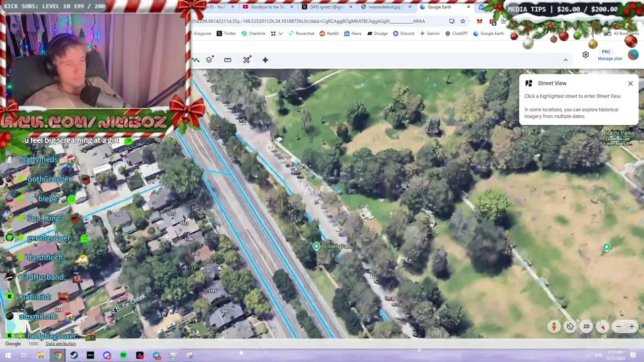
Task: Open the Windows Start menu
Action: click(8, 355)
